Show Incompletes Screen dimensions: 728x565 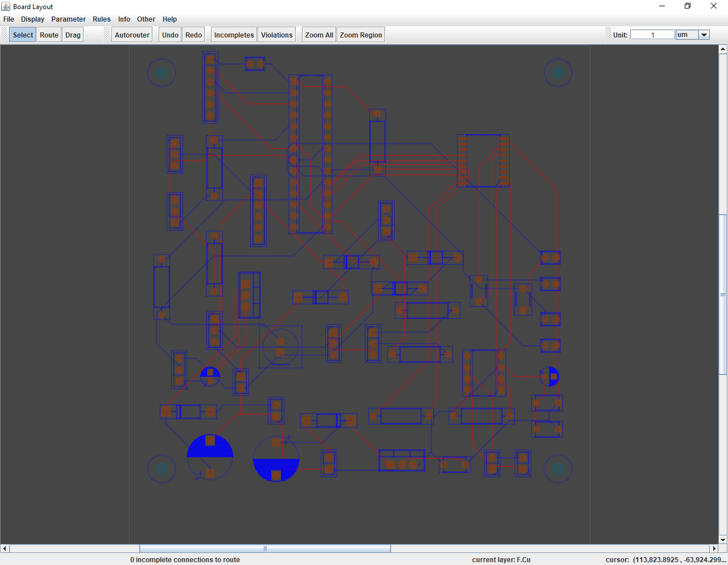[x=234, y=35]
